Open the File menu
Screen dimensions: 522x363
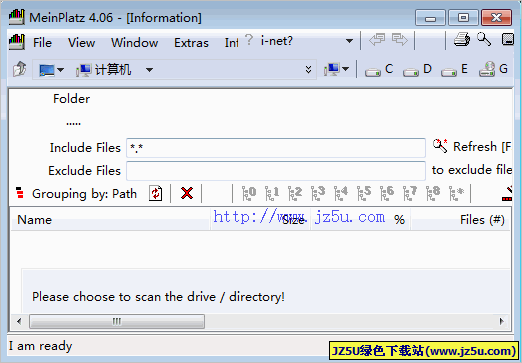click(42, 43)
